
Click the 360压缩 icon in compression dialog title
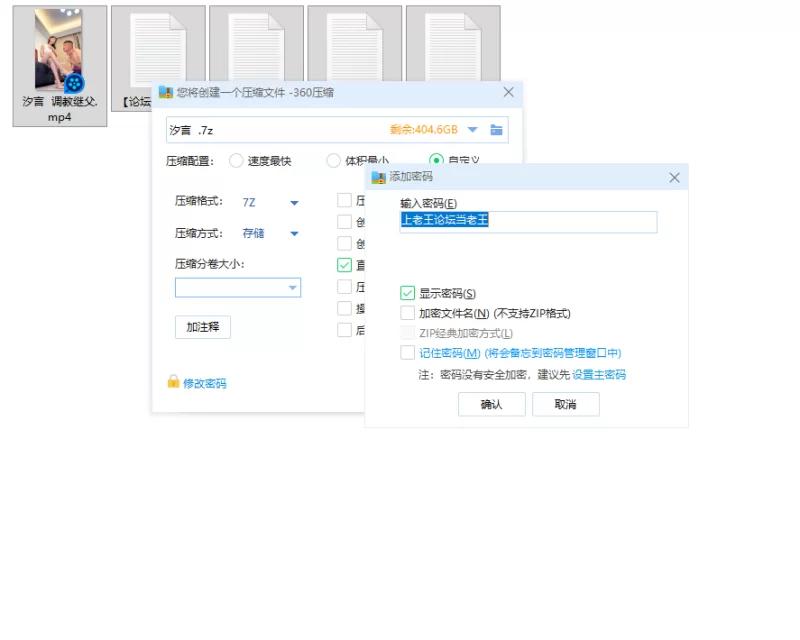(166, 92)
